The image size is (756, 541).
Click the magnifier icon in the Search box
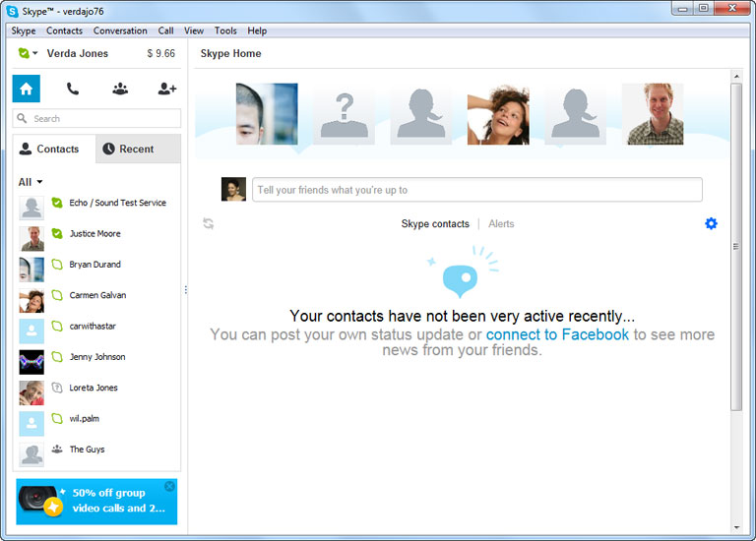(22, 118)
